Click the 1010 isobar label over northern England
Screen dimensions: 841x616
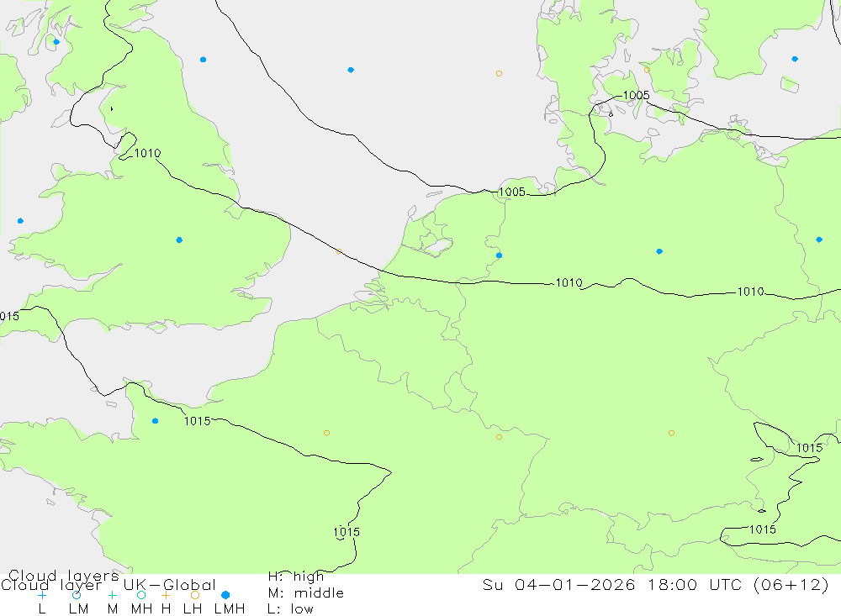point(147,153)
